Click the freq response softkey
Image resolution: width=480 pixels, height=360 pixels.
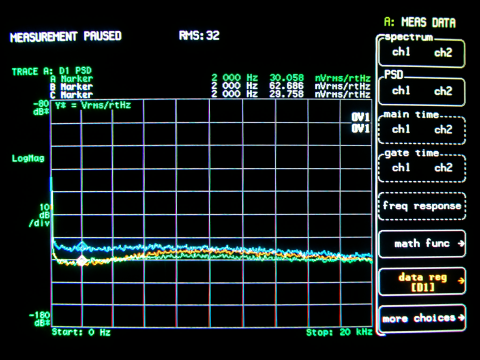(x=422, y=206)
